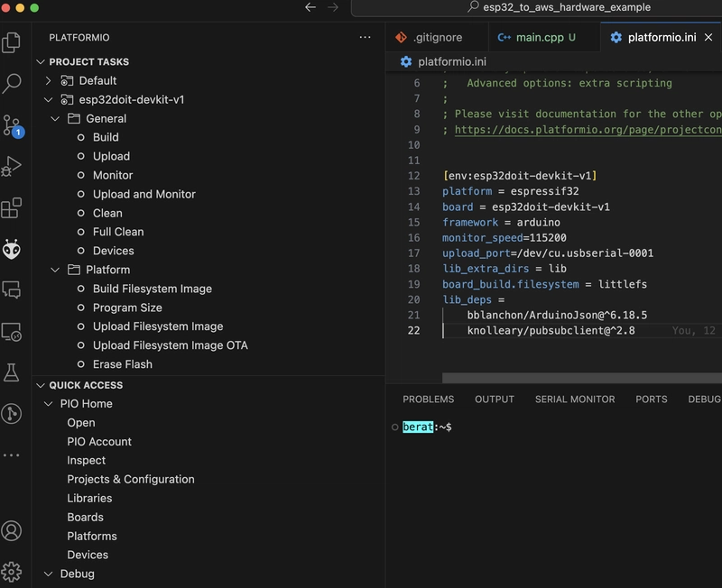Screen dimensions: 722x588
Task: Collapse the PIO Home group
Action: [x=49, y=403]
